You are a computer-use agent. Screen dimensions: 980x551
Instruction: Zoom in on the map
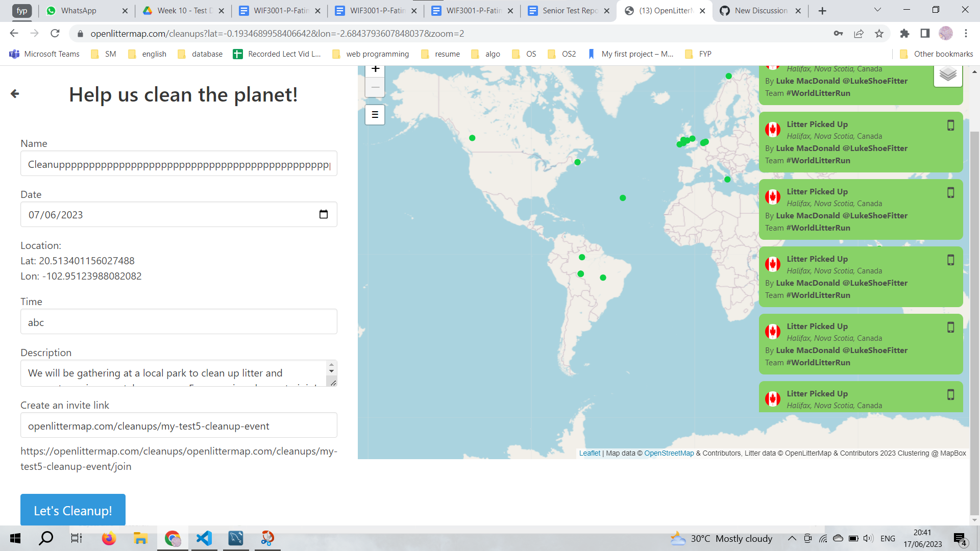[x=375, y=69]
